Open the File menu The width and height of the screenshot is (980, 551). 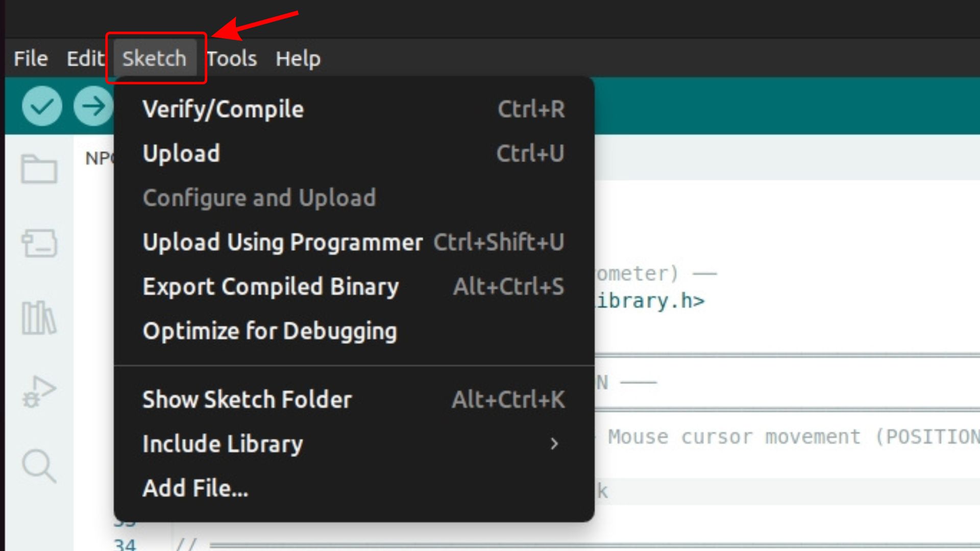(31, 58)
